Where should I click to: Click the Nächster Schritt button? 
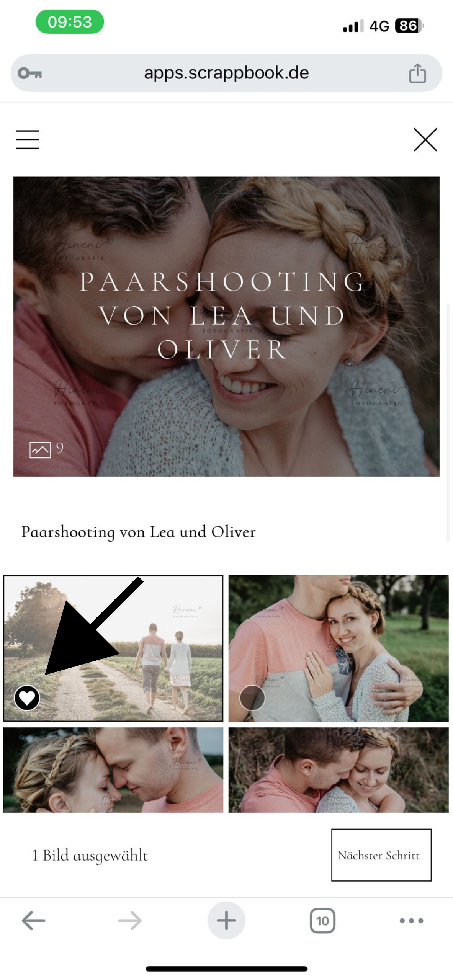(381, 855)
